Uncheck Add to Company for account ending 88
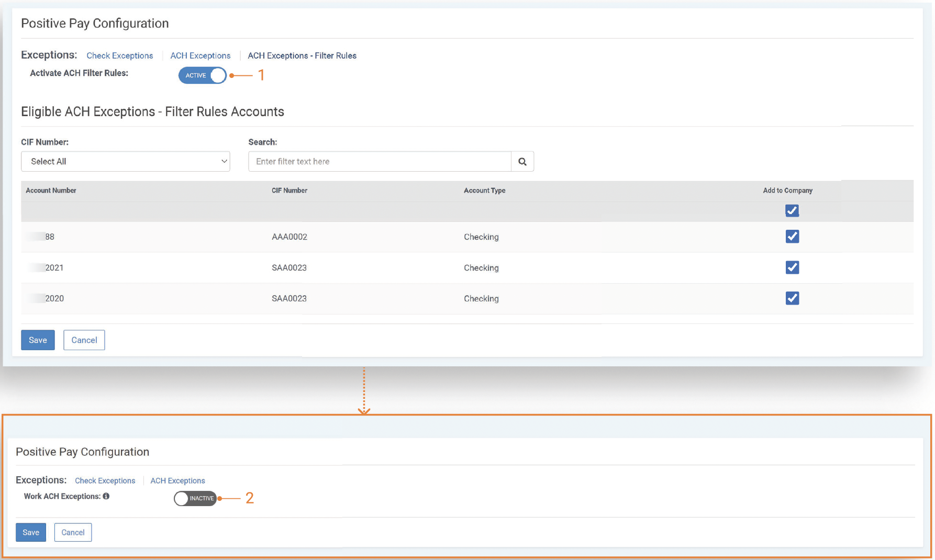The image size is (935, 560). pyautogui.click(x=792, y=237)
